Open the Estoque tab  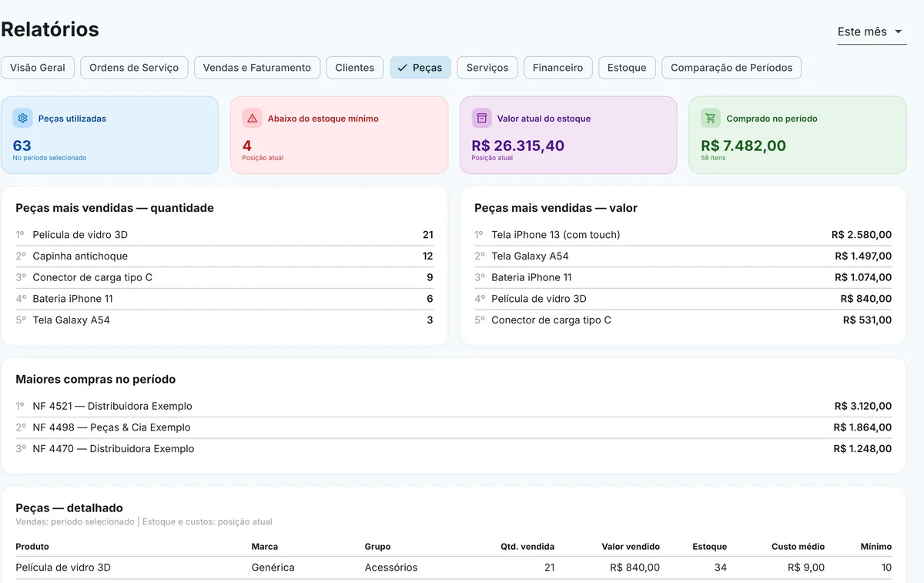click(x=627, y=68)
